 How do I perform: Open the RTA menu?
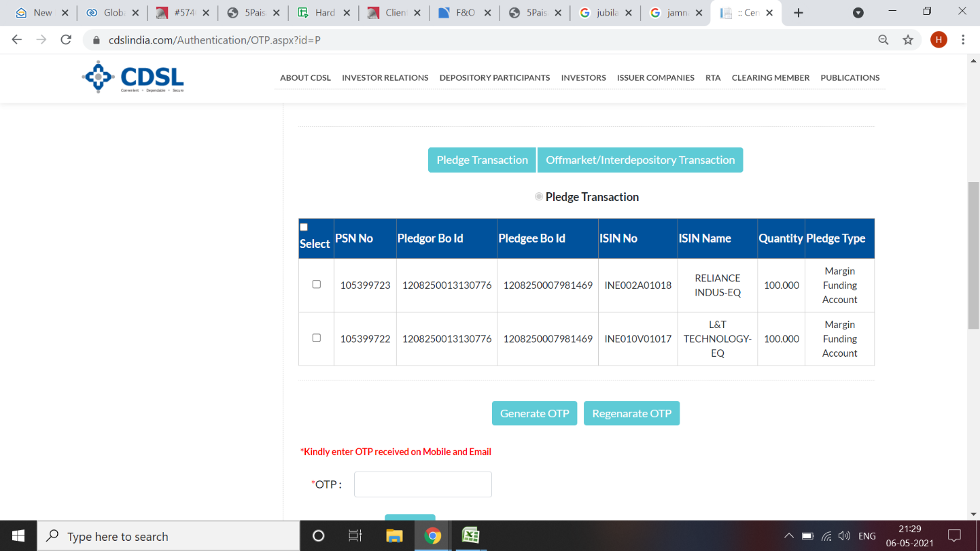pos(713,77)
